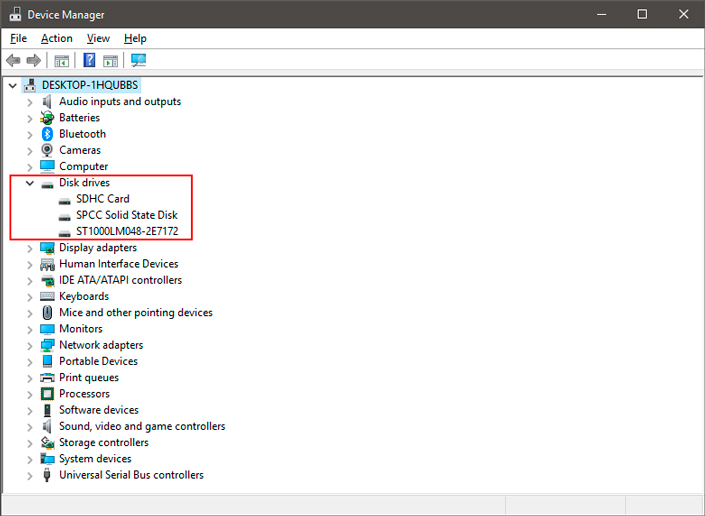Open the Help toolbar icon with question mark
Image resolution: width=705 pixels, height=516 pixels.
[89, 60]
